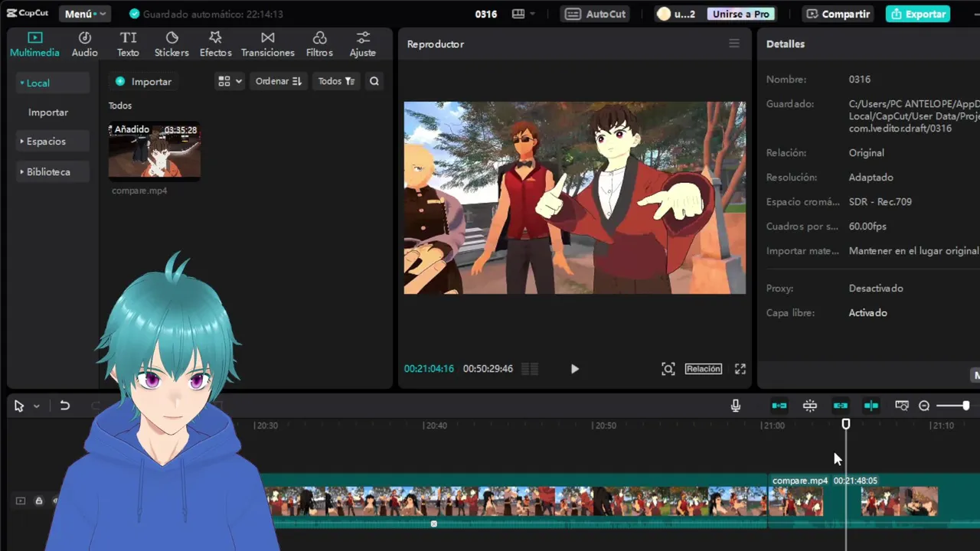Toggle auto snapping

[x=810, y=406]
